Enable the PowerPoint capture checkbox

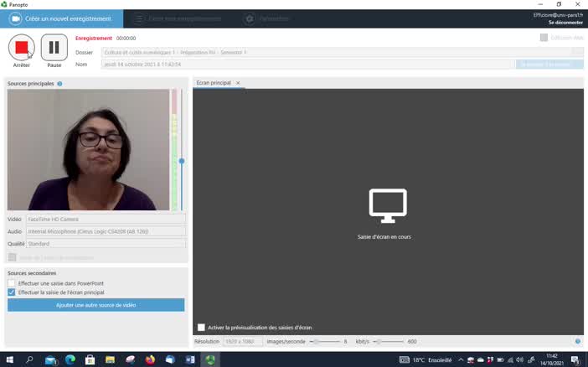(12, 283)
